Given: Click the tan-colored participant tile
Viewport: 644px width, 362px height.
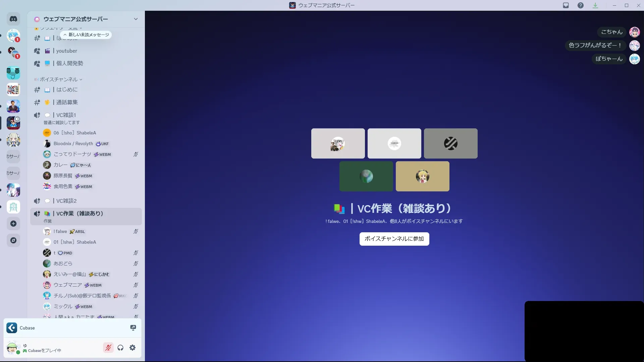Looking at the screenshot, I should click(422, 176).
